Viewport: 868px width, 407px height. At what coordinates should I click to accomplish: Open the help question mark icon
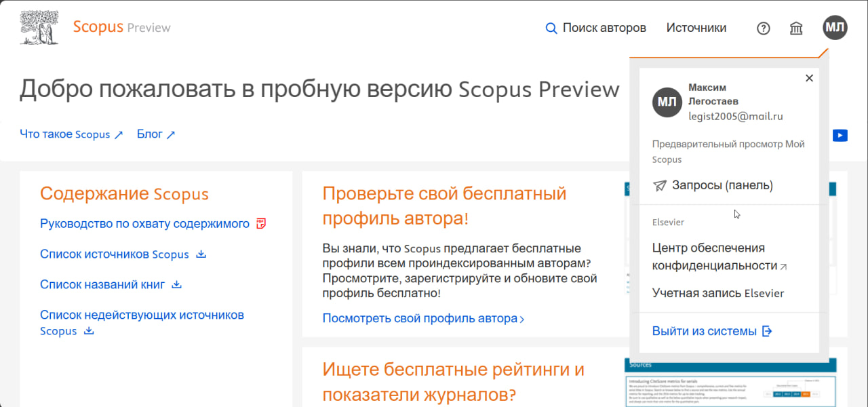tap(764, 28)
